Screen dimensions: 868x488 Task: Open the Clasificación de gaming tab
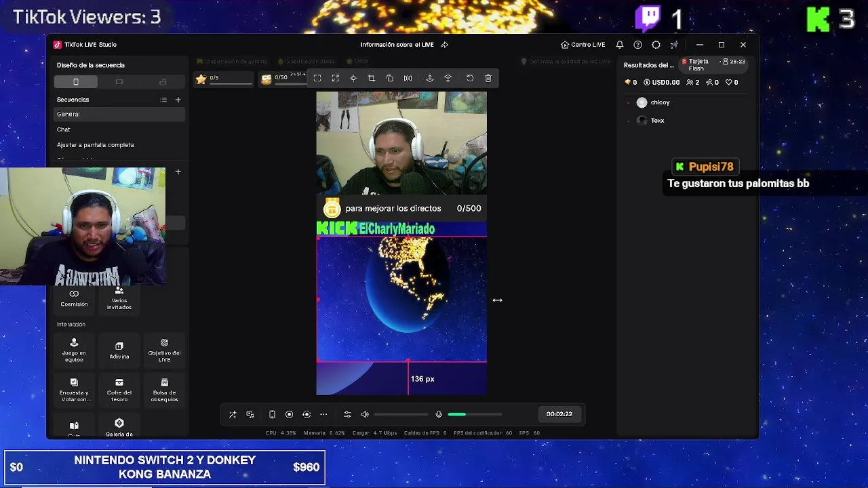[x=232, y=62]
